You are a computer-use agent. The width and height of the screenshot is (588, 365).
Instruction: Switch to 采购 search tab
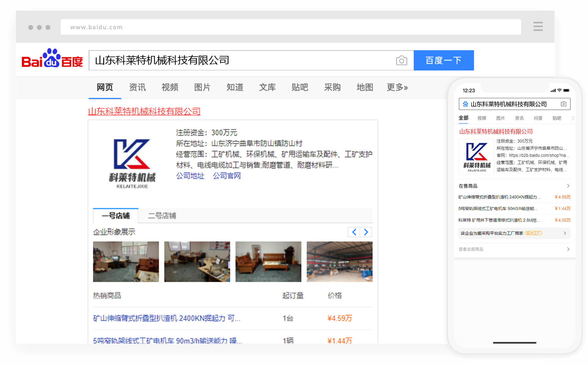[332, 87]
